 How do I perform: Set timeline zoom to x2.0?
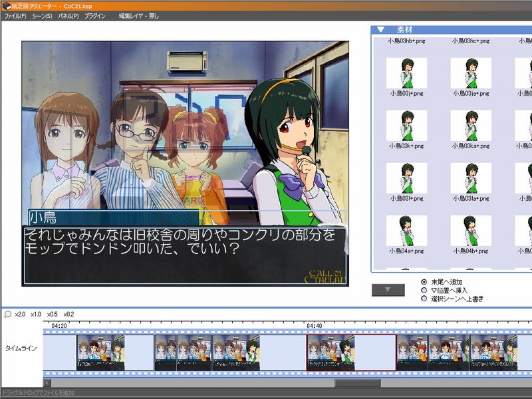(x=20, y=315)
